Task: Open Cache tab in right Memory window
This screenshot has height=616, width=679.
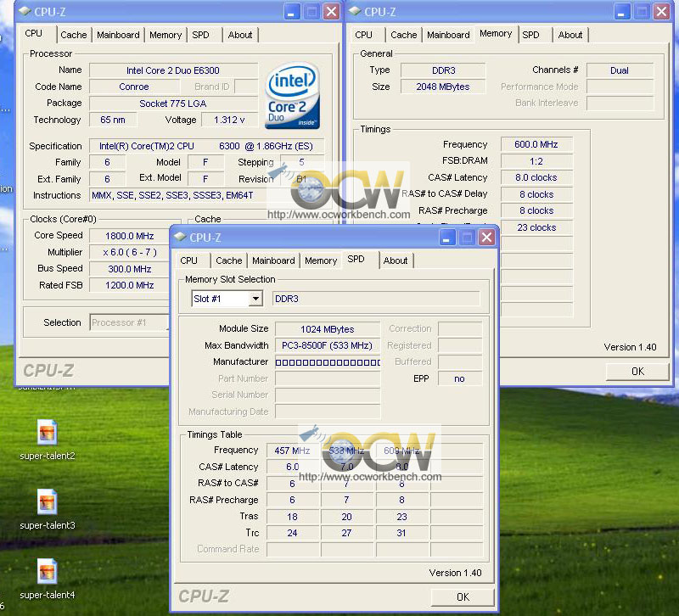Action: click(404, 35)
